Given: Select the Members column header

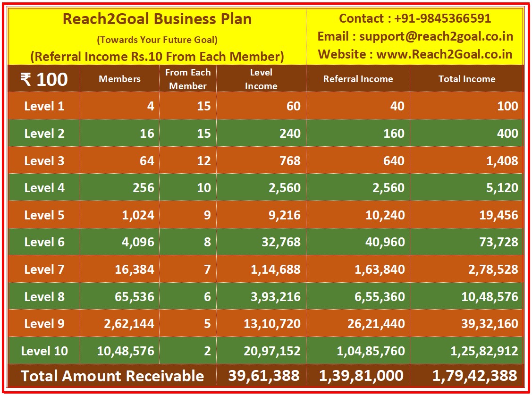Looking at the screenshot, I should click(x=119, y=79).
